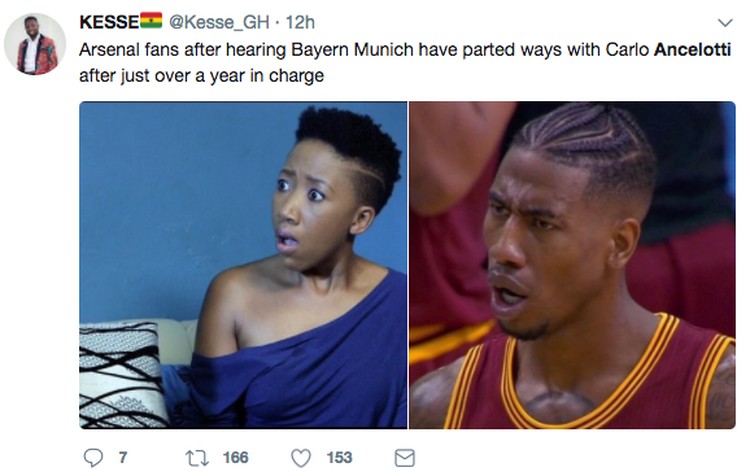Visit the @Kesse_GH handle link
Image resolution: width=750 pixels, height=476 pixels.
click(219, 22)
